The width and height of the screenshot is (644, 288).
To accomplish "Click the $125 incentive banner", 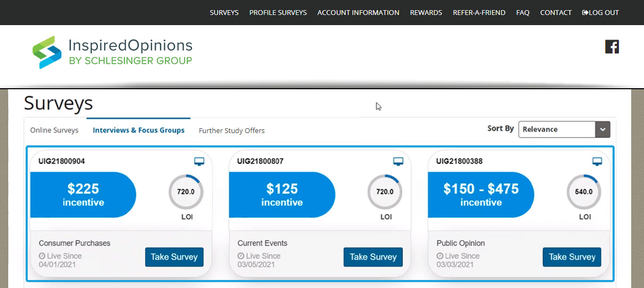I will (x=282, y=194).
